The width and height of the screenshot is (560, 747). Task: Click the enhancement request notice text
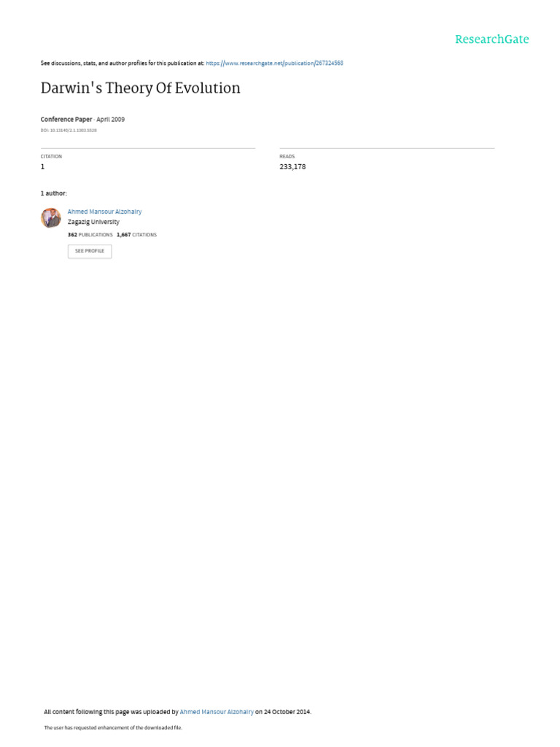[x=113, y=727]
